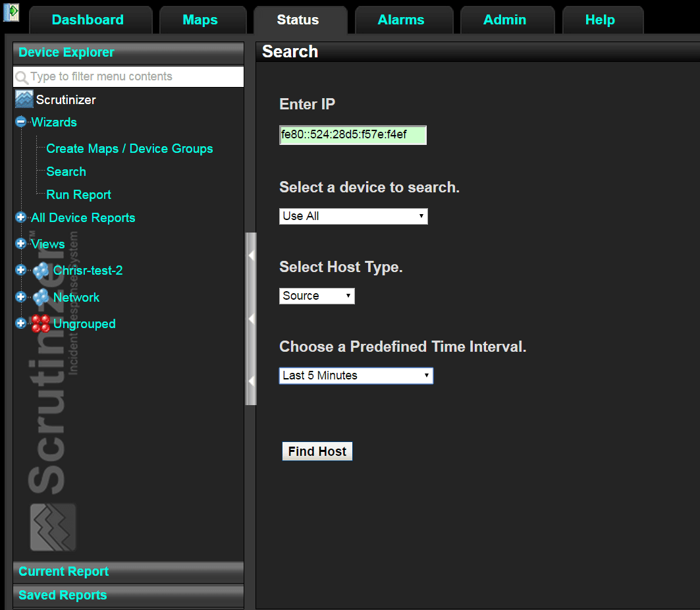This screenshot has width=700, height=610.
Task: Select the Network group label
Action: pos(76,297)
